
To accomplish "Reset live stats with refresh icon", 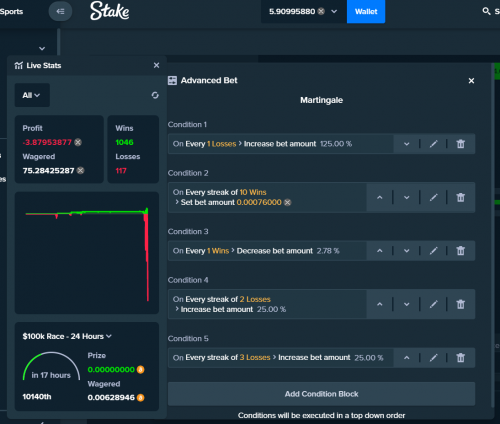I will [x=155, y=95].
